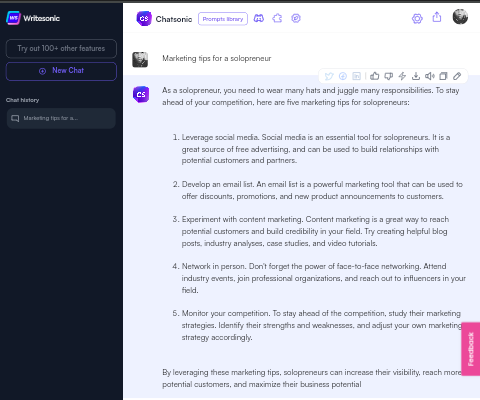Open Try out 100+ other features
The height and width of the screenshot is (400, 480).
pyautogui.click(x=61, y=49)
